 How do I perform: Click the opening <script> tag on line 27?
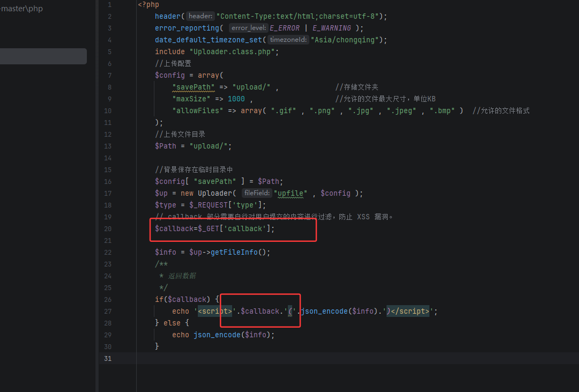pyautogui.click(x=215, y=311)
